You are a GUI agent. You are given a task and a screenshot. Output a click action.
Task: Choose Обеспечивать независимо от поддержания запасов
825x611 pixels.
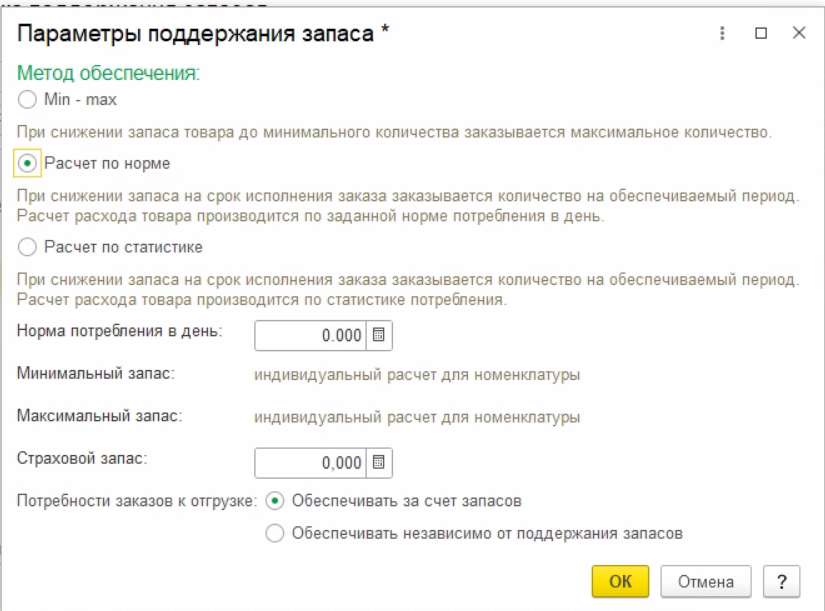(x=275, y=534)
